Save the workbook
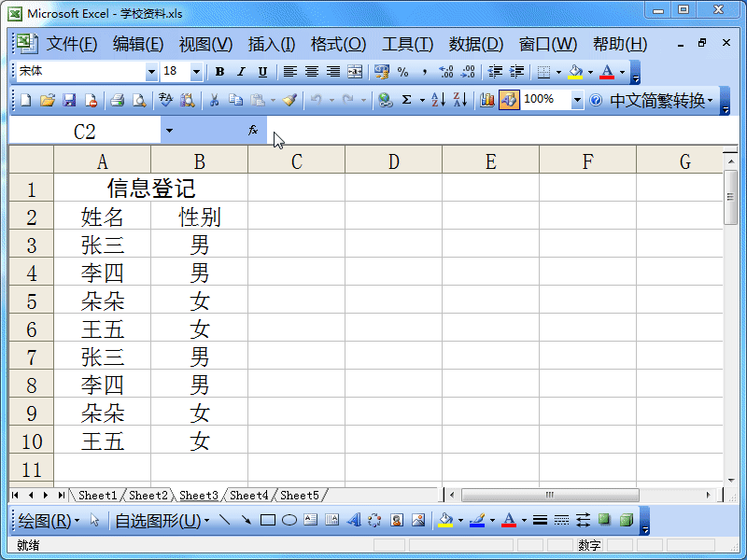747x560 pixels. (69, 100)
